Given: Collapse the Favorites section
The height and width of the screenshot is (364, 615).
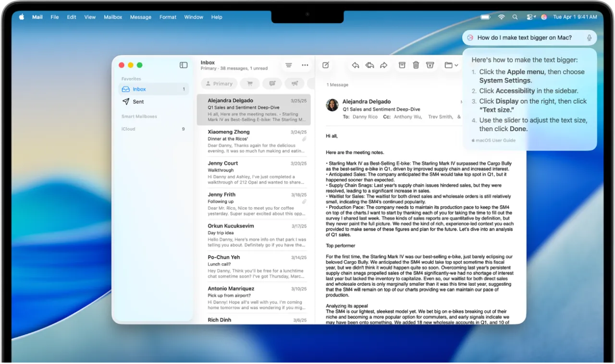Looking at the screenshot, I should pyautogui.click(x=131, y=78).
